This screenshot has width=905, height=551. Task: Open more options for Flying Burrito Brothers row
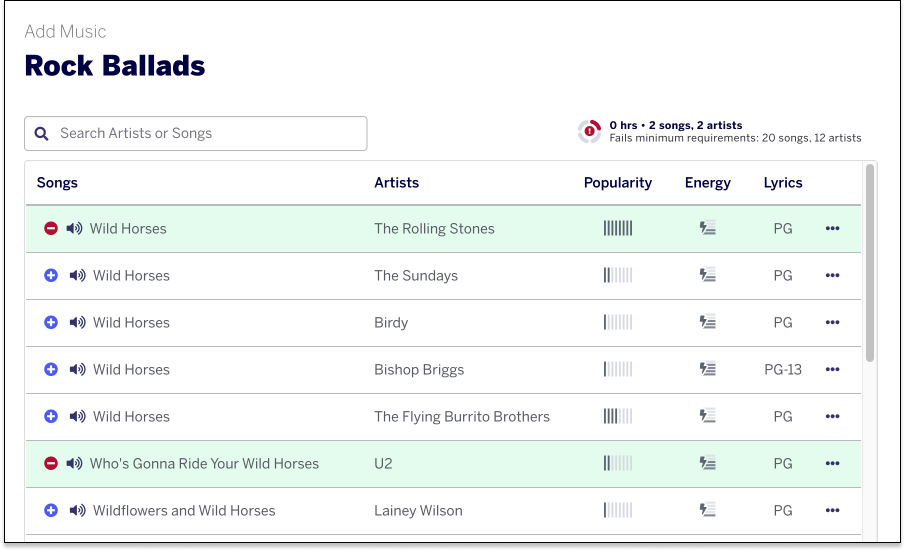point(832,417)
